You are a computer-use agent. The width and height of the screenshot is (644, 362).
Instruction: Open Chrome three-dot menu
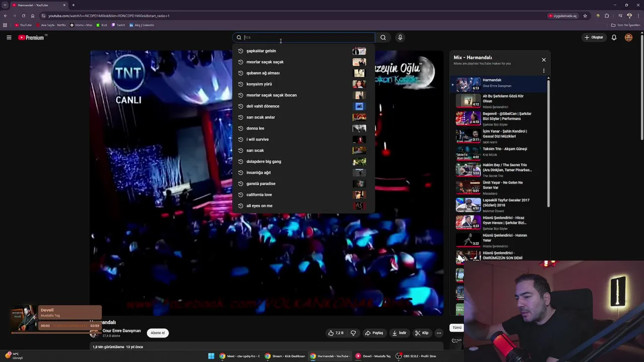tap(638, 16)
